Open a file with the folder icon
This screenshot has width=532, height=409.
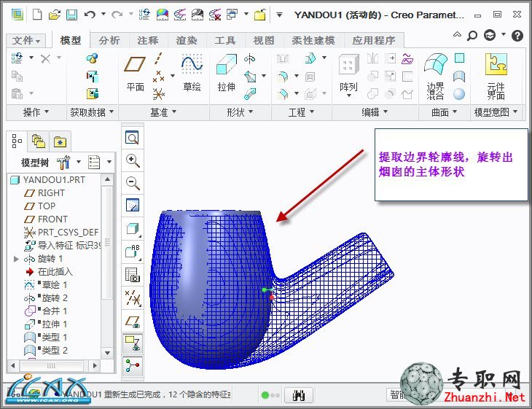[54, 15]
